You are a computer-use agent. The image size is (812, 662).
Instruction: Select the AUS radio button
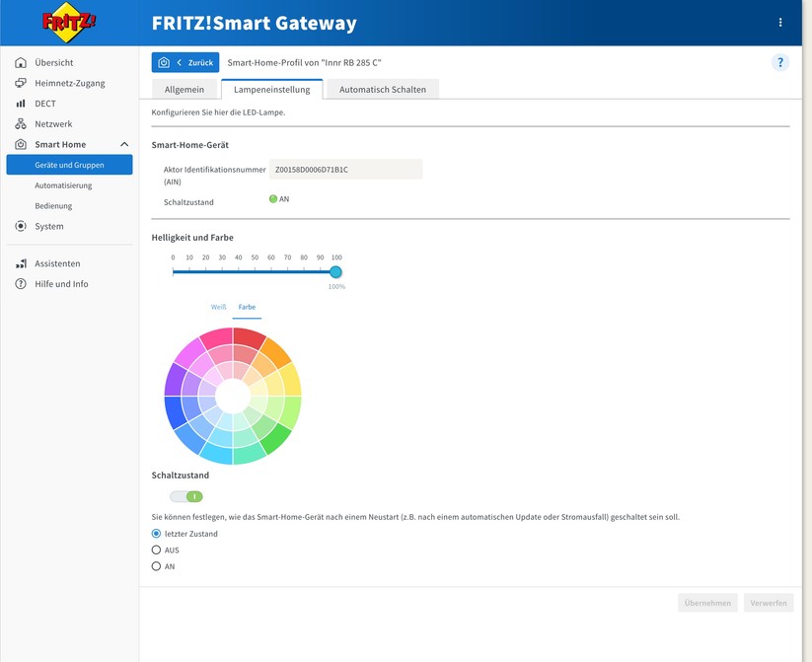(x=156, y=550)
